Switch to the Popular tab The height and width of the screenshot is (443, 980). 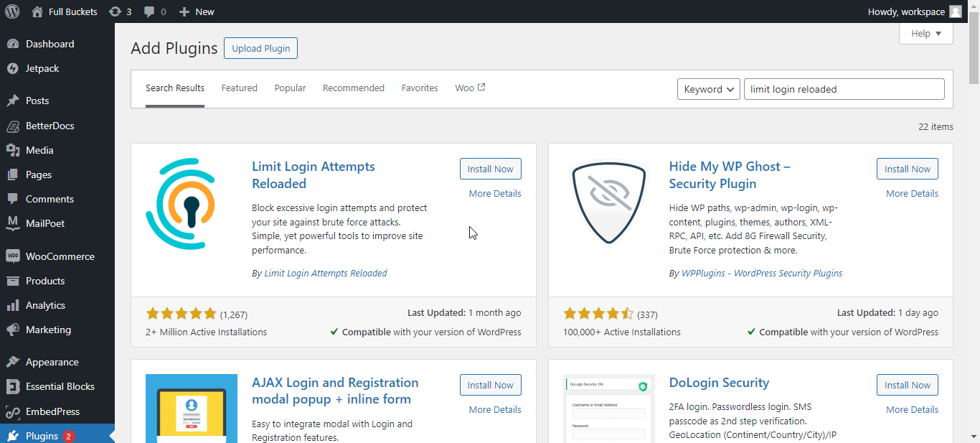(290, 88)
